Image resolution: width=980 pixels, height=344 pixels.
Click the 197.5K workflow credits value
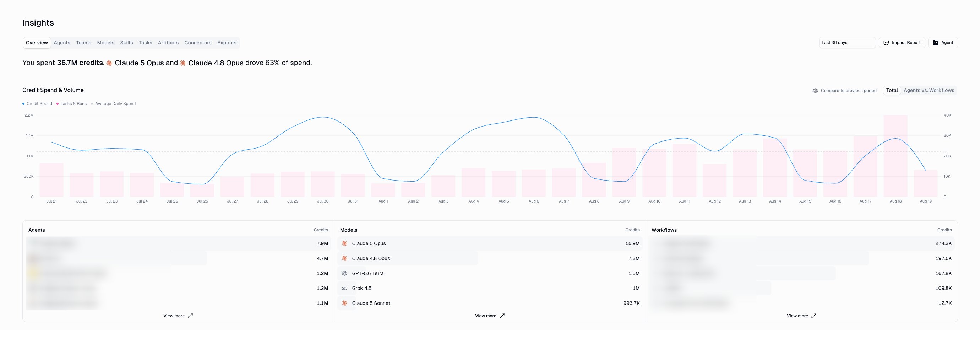[x=943, y=258]
